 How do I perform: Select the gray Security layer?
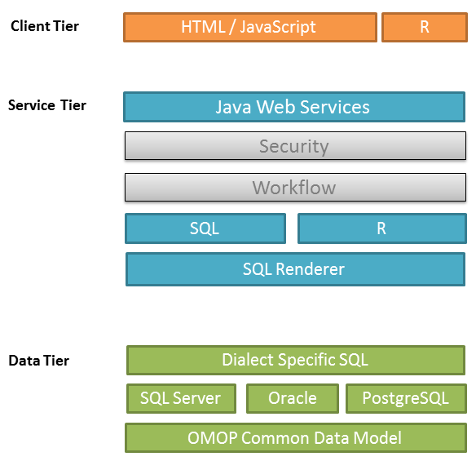coord(295,146)
